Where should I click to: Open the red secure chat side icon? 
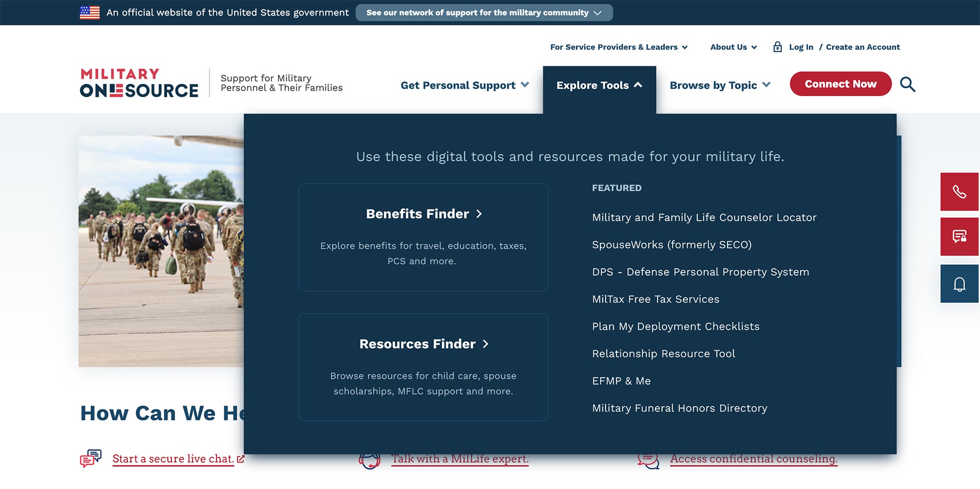(959, 237)
